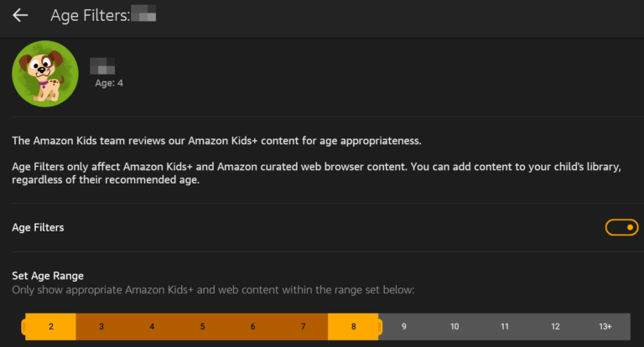
Task: Toggle the Age Filters switch
Action: [621, 227]
